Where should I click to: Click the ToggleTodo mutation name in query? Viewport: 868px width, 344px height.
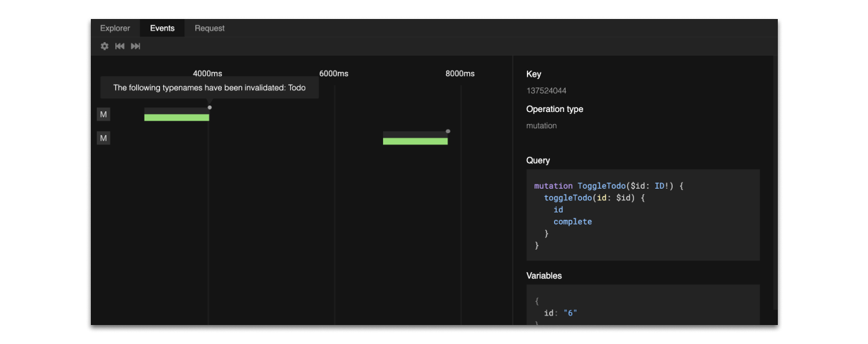point(602,186)
